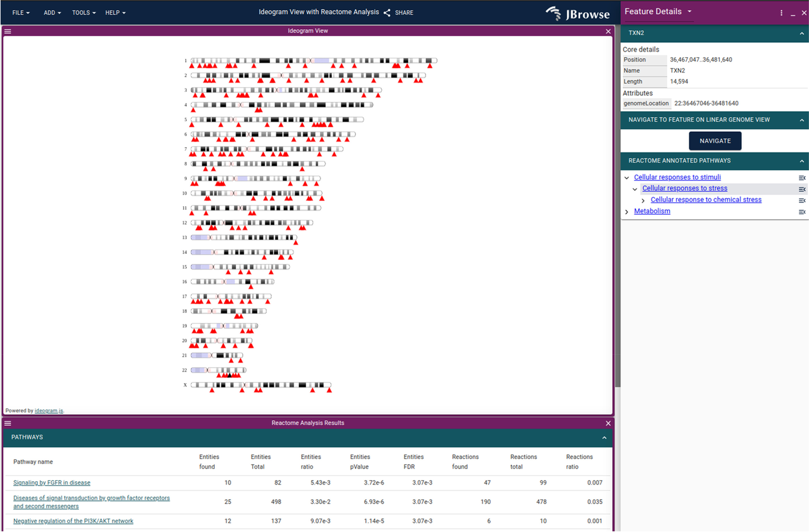The width and height of the screenshot is (809, 532).
Task: Click the pValue cell 3.72e-6
Action: (x=374, y=483)
